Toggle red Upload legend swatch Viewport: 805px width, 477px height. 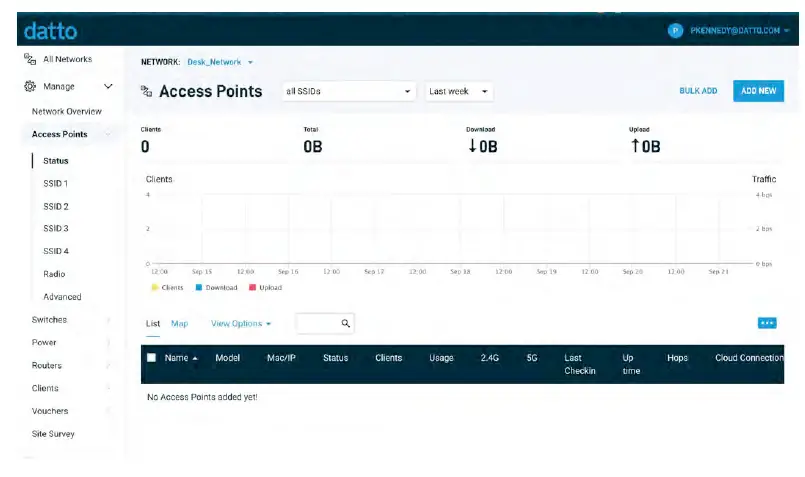point(252,288)
